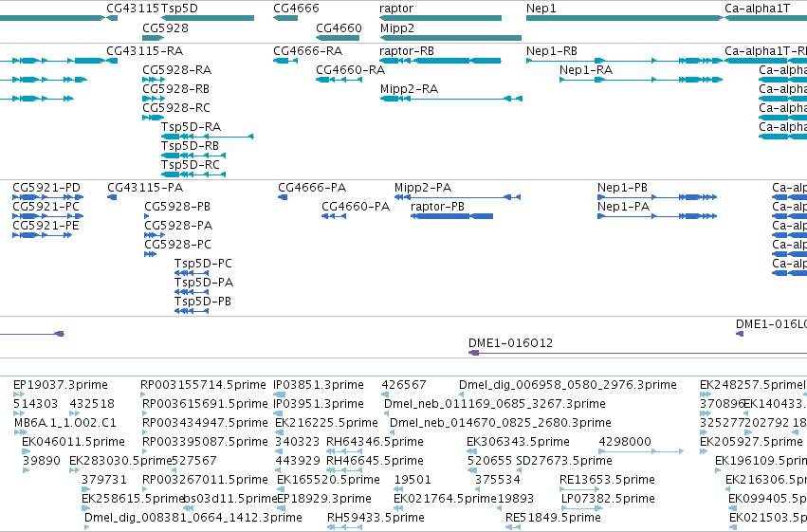Screen dimensions: 807x532
Task: Open EST RE13653.5prime
Action: click(607, 481)
